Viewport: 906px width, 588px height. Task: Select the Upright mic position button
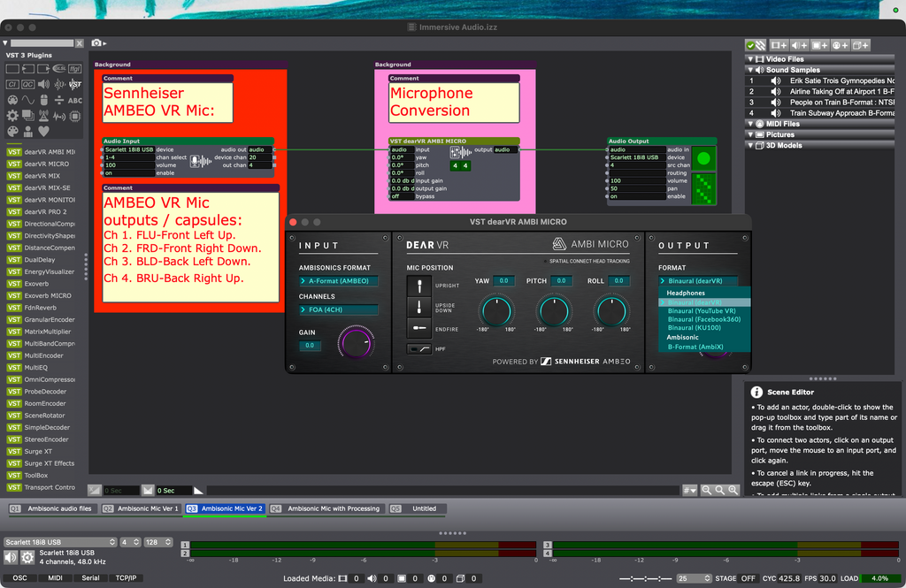pyautogui.click(x=418, y=286)
